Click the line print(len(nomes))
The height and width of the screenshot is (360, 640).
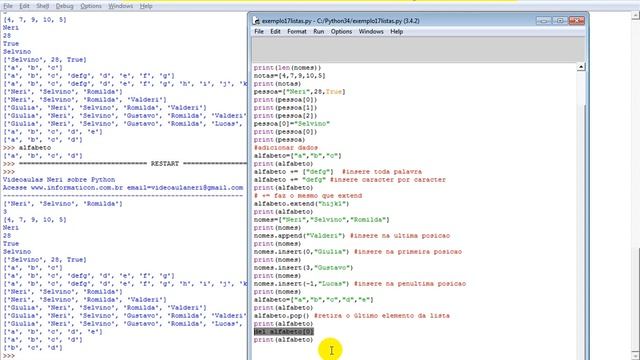point(287,68)
